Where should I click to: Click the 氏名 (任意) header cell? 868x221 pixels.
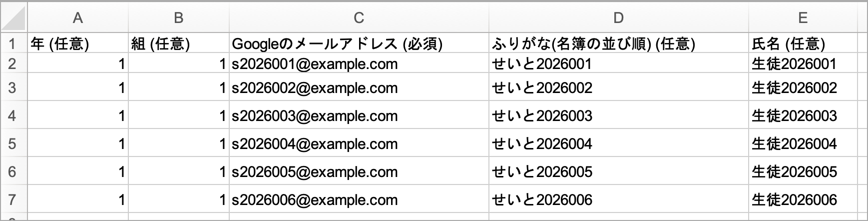803,43
